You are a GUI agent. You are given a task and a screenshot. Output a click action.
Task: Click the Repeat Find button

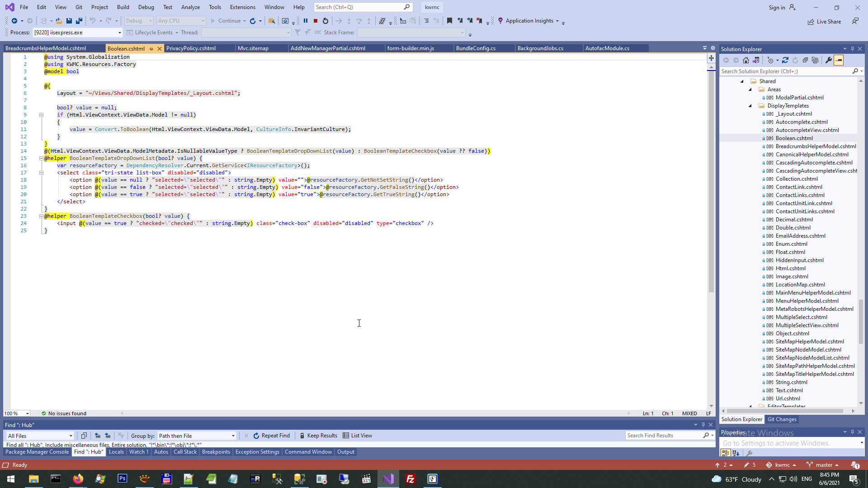[271, 436]
